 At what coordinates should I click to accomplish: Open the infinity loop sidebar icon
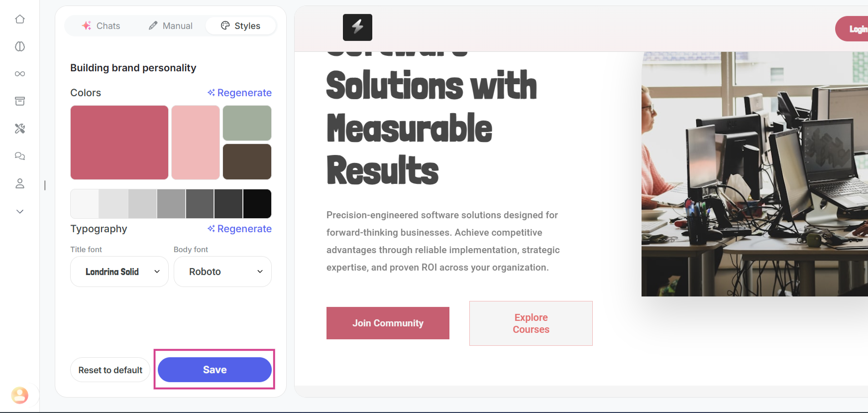(20, 74)
